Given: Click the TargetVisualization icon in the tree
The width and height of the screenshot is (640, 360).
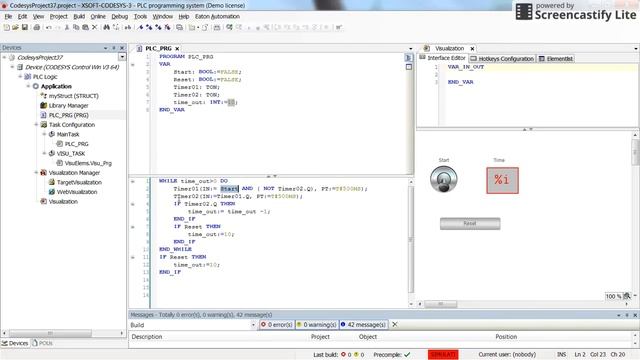Looking at the screenshot, I should coord(52,182).
